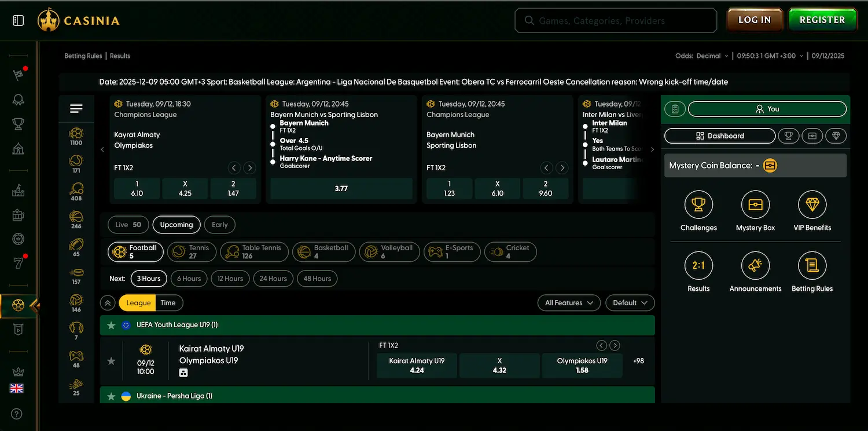Open the Betting Rules link
868x431 pixels.
(83, 56)
